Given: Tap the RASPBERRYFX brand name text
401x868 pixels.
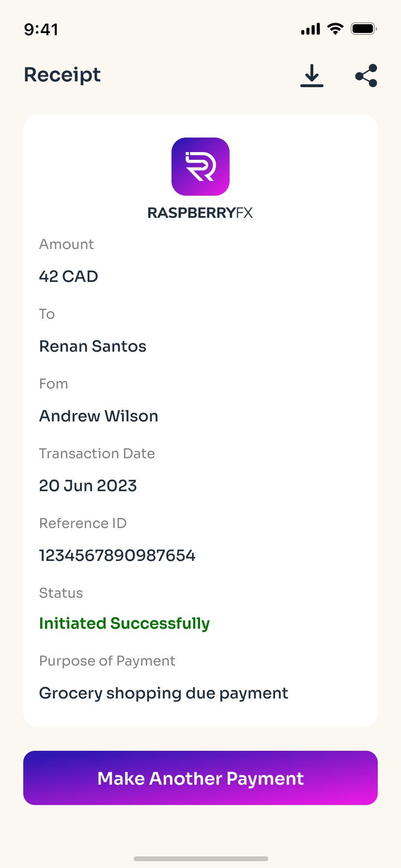Looking at the screenshot, I should [x=200, y=213].
